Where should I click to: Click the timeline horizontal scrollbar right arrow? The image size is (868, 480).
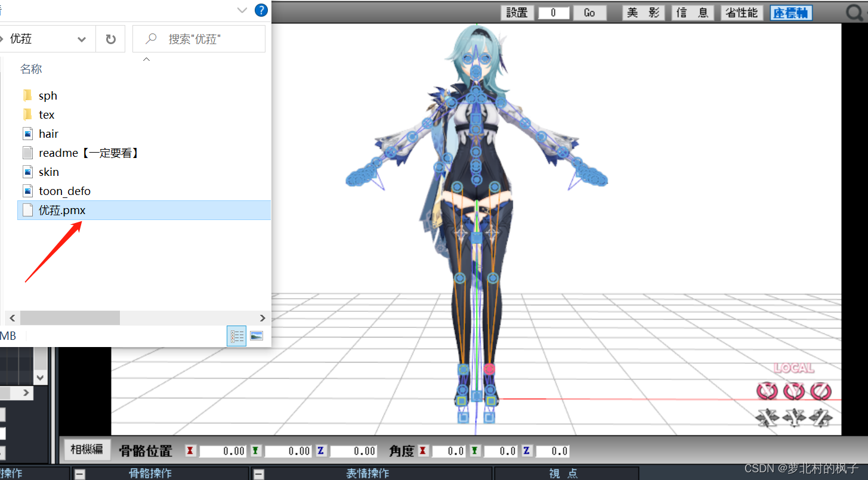click(26, 393)
